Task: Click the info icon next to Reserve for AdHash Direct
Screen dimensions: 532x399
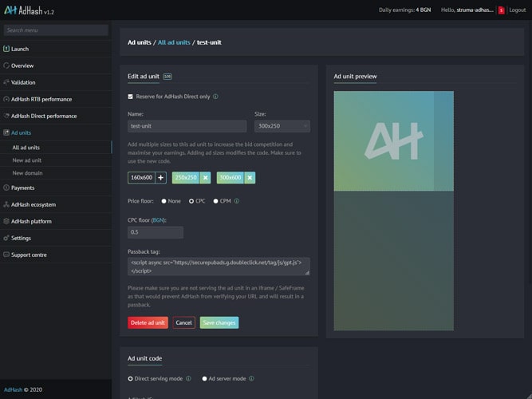Action: click(x=216, y=97)
